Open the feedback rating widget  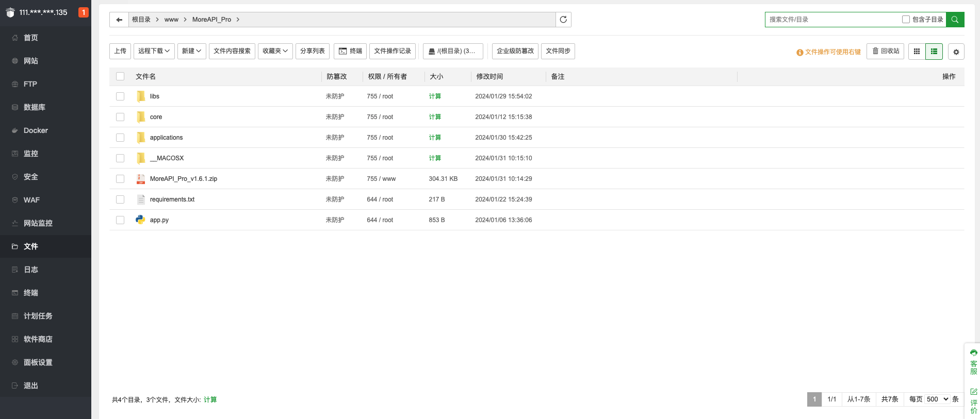click(973, 401)
